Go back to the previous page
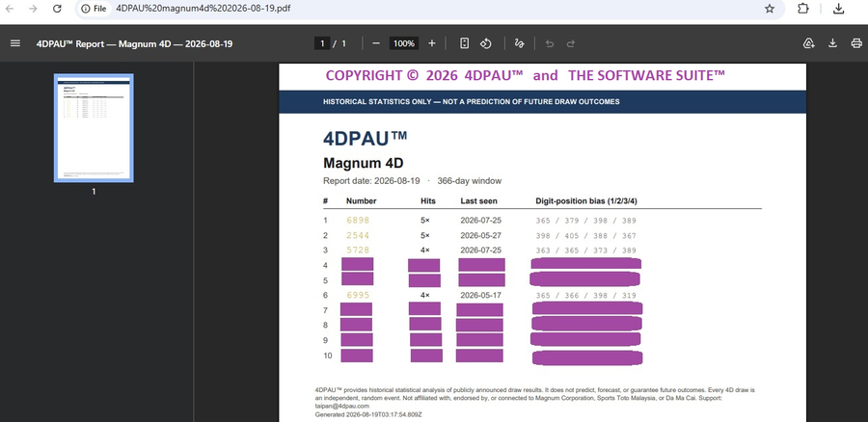The width and height of the screenshot is (868, 422). click(x=10, y=9)
